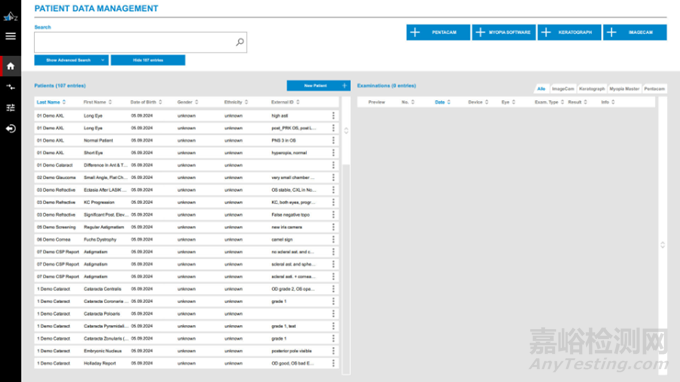Open the hamburger menu in sidebar

click(x=10, y=36)
